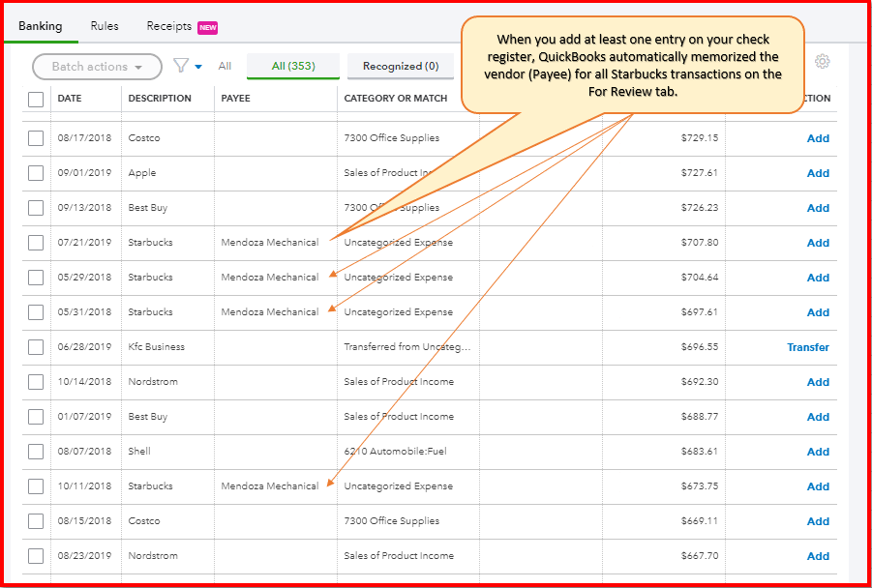Open the Shell transaction description
The width and height of the screenshot is (872, 588).
pos(139,452)
